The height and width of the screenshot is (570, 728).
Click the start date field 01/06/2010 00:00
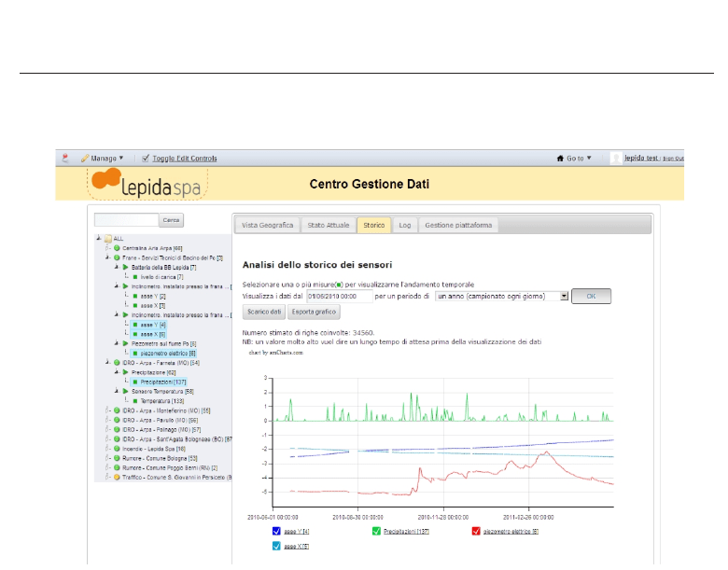(340, 296)
